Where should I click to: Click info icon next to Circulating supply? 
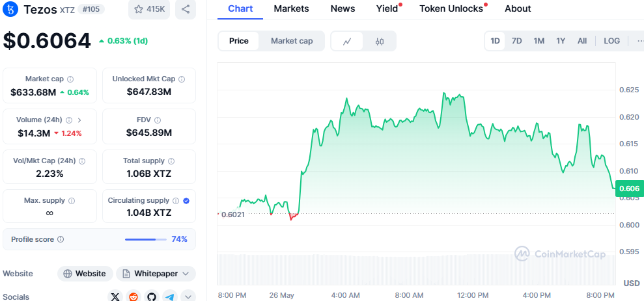click(176, 201)
